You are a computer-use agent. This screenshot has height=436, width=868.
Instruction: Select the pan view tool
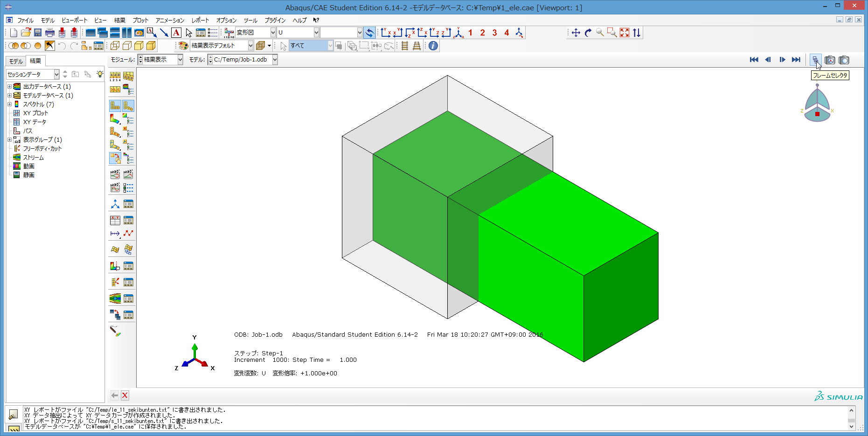pos(576,33)
